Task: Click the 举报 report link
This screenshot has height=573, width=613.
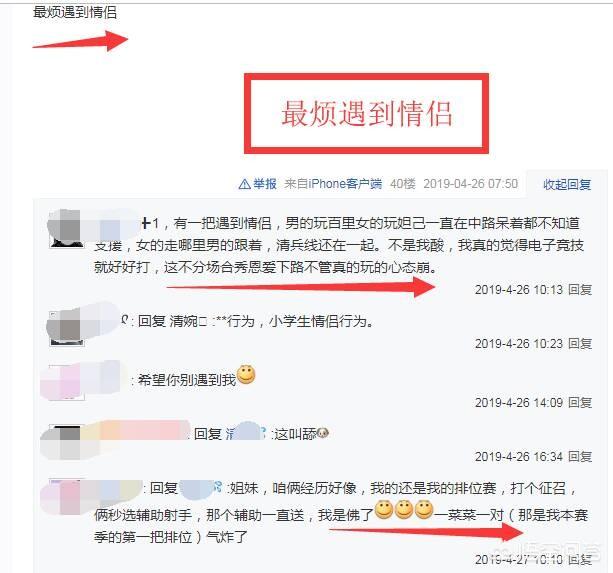Action: [265, 184]
